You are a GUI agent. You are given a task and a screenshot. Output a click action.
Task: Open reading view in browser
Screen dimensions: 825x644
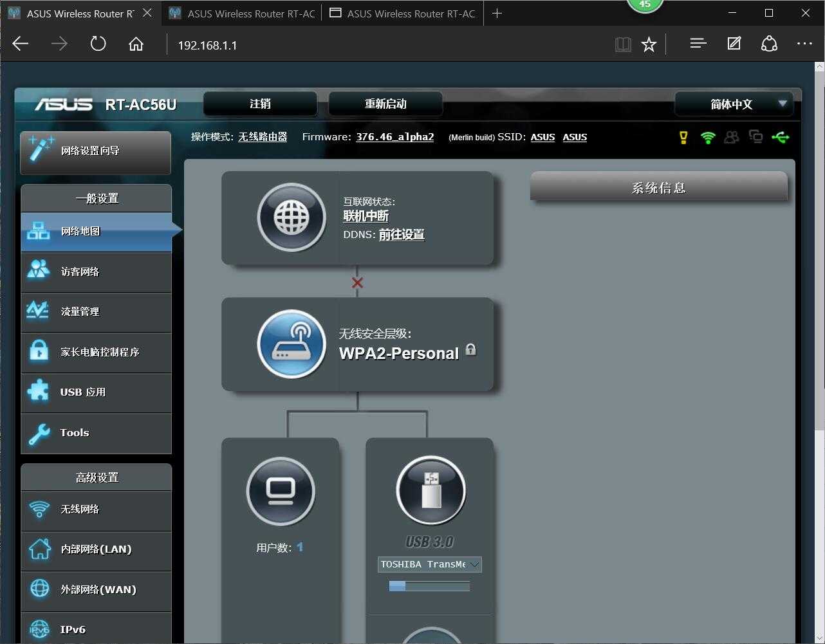pos(623,44)
